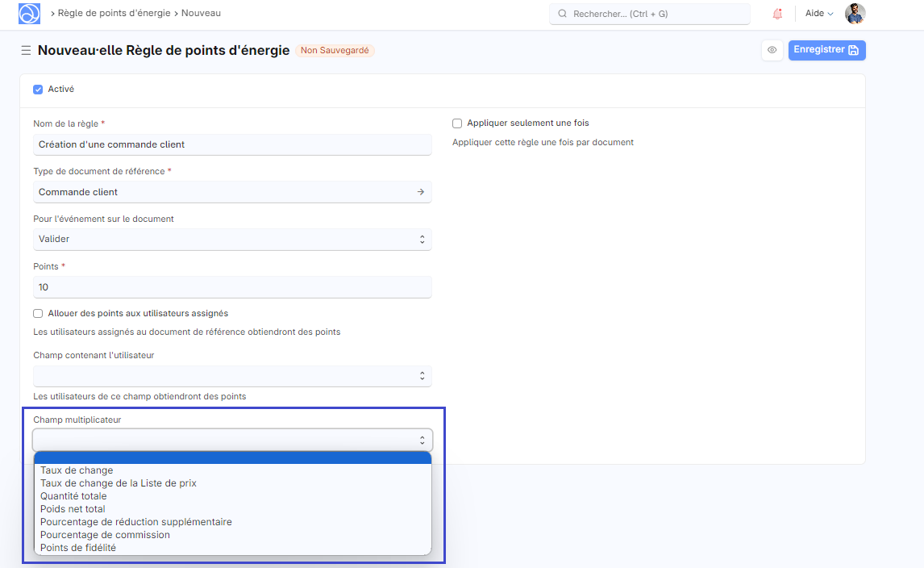This screenshot has height=568, width=924.
Task: Enable Appliquer seulement une fois
Action: click(457, 123)
